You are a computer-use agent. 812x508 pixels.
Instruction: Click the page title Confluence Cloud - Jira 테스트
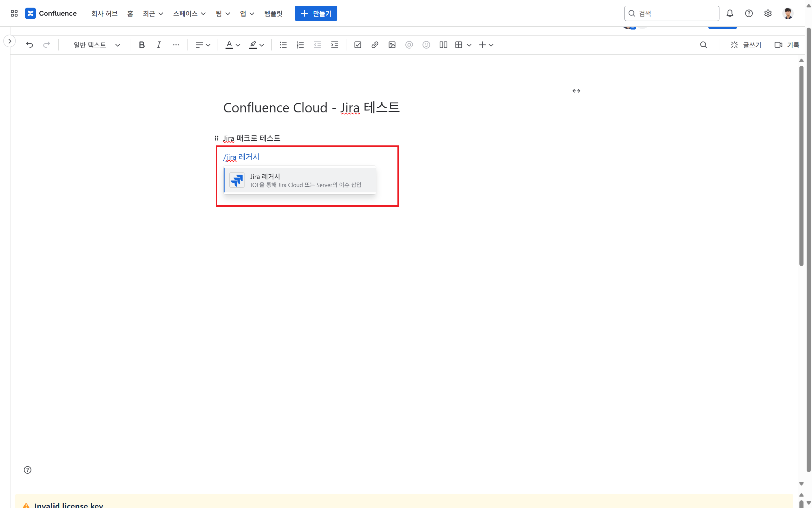(x=311, y=108)
